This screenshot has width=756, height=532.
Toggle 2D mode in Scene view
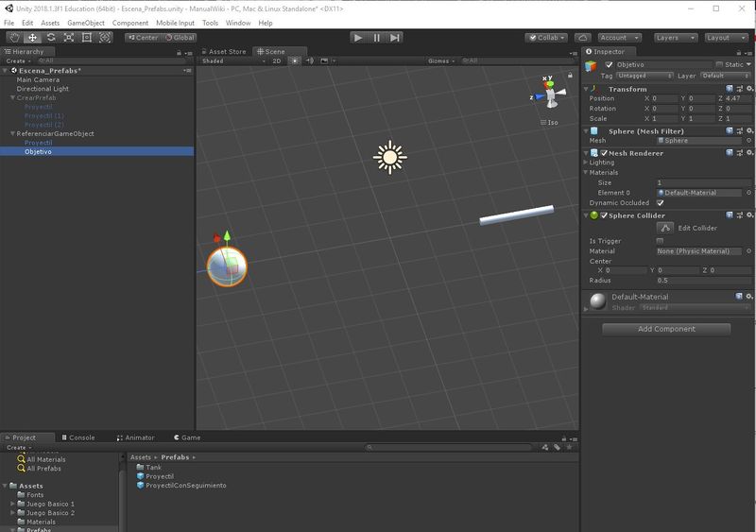click(276, 60)
